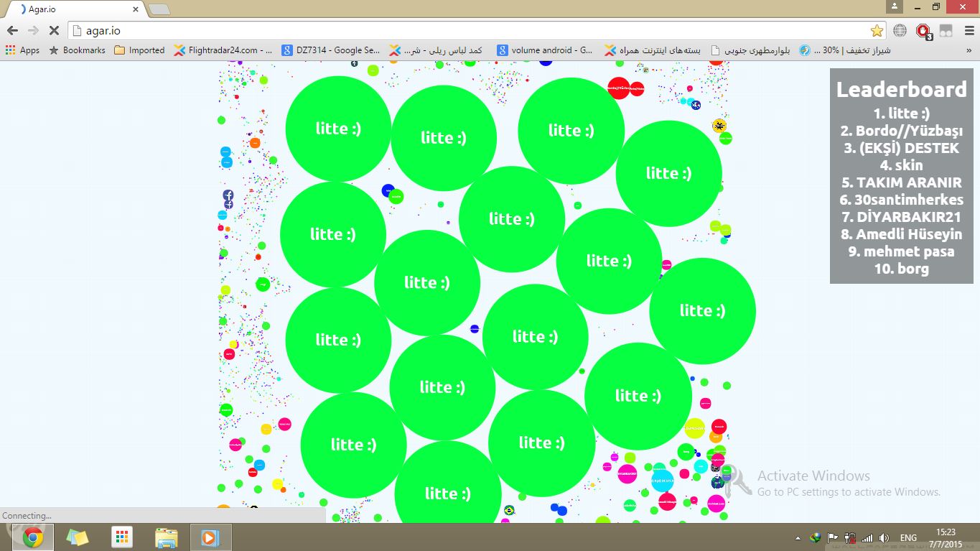The image size is (980, 551).
Task: Stop loading the Agar.io page
Action: (x=53, y=31)
